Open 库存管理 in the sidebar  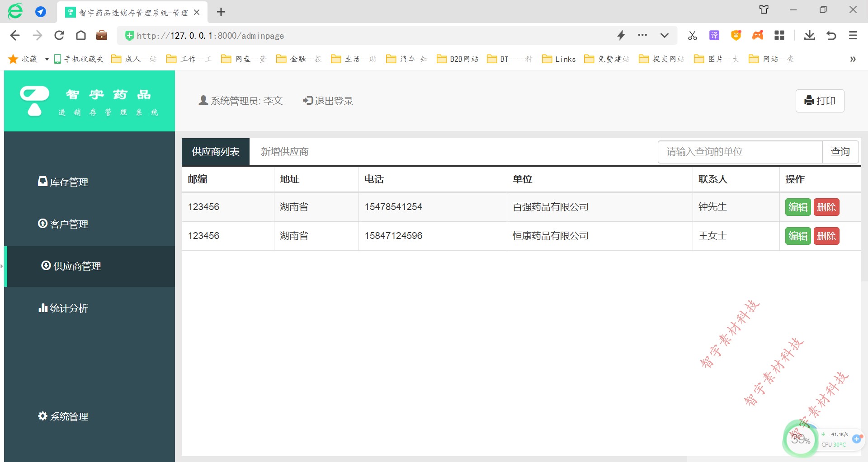(x=63, y=182)
